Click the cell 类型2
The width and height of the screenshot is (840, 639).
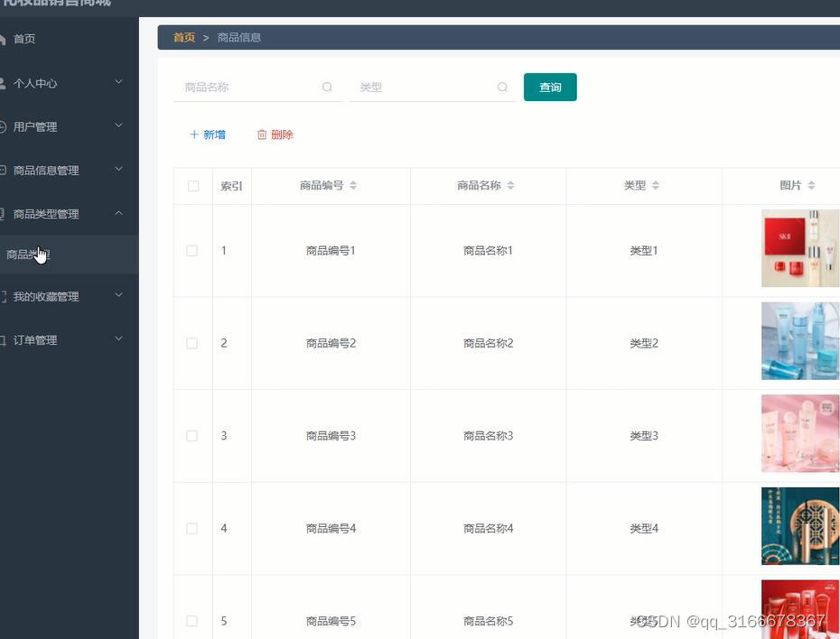click(x=644, y=343)
